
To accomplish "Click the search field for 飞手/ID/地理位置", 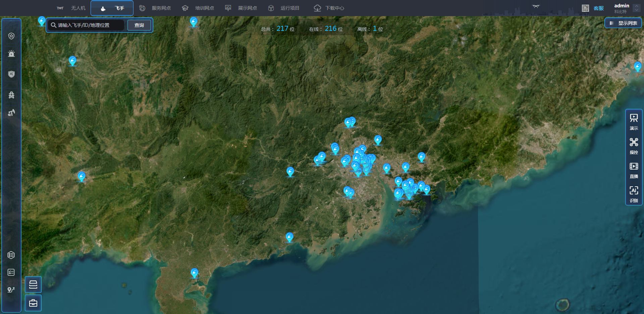I will pos(86,25).
